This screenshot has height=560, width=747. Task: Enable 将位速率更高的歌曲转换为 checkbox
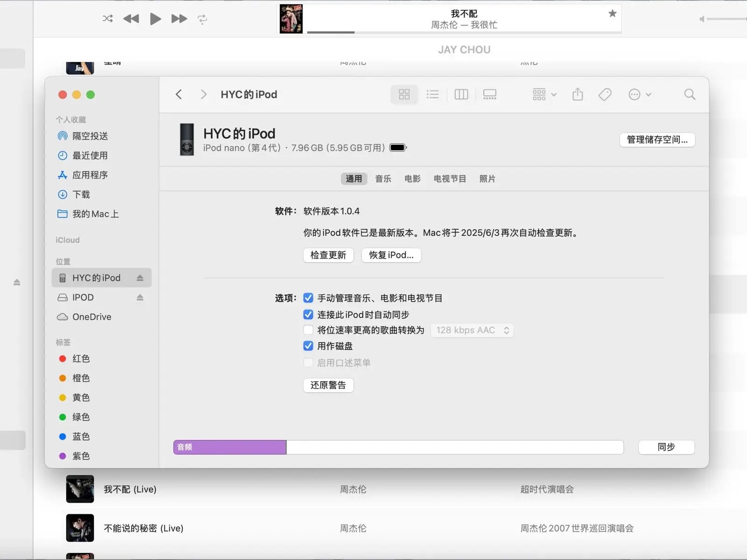pyautogui.click(x=308, y=330)
